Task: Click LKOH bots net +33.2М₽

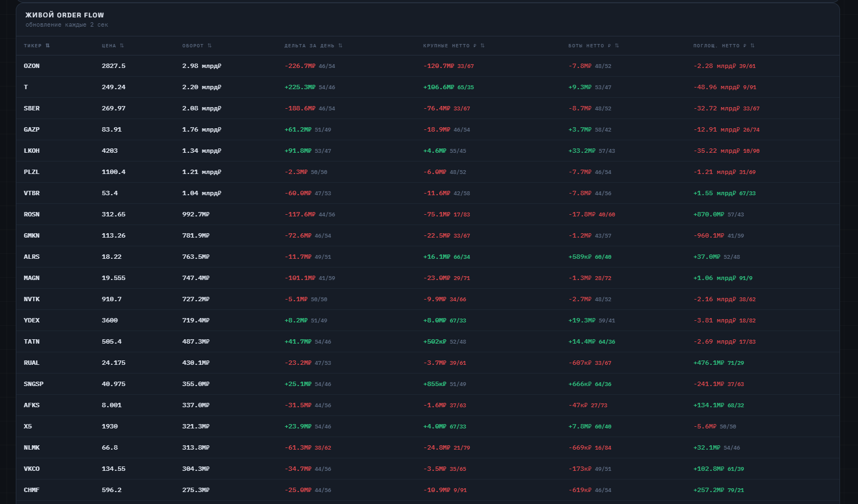Action: coord(582,151)
